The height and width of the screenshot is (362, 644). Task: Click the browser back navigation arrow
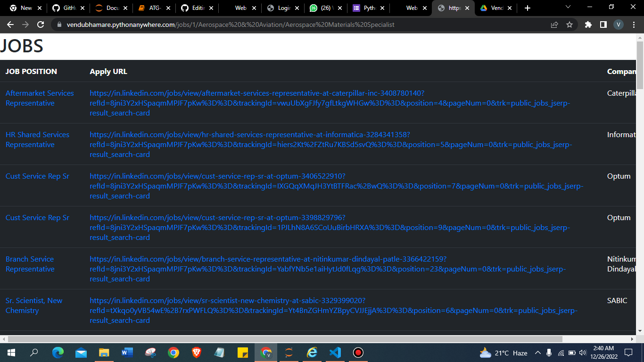[x=10, y=24]
